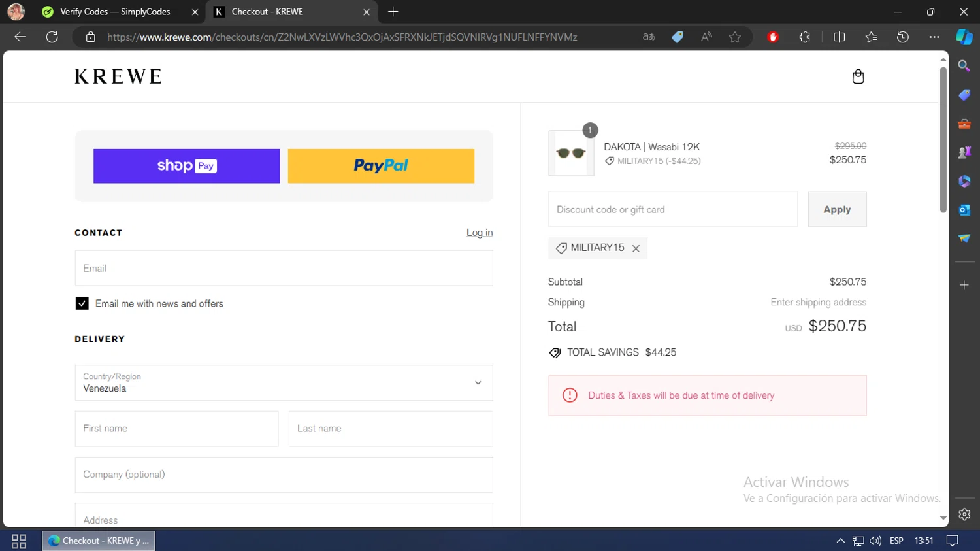
Task: Toggle split screen view
Action: (840, 37)
